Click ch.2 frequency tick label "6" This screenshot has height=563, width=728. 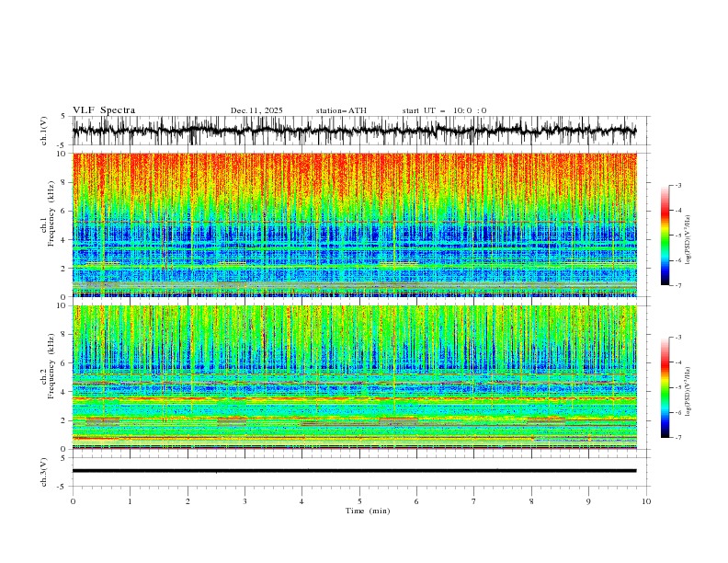tap(64, 363)
